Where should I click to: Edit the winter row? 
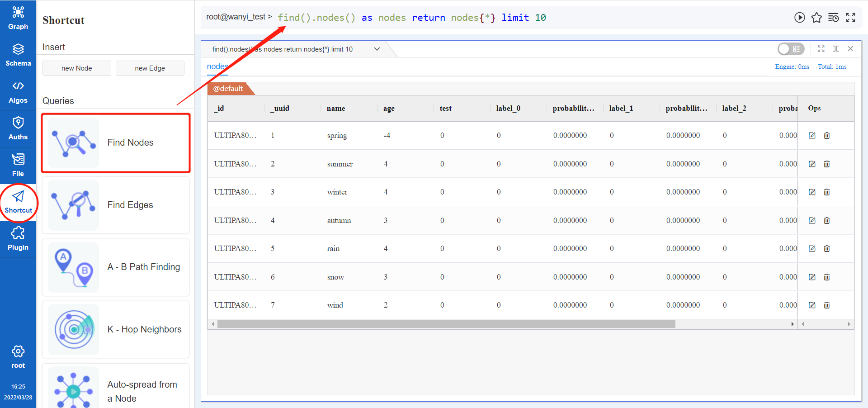click(x=812, y=192)
